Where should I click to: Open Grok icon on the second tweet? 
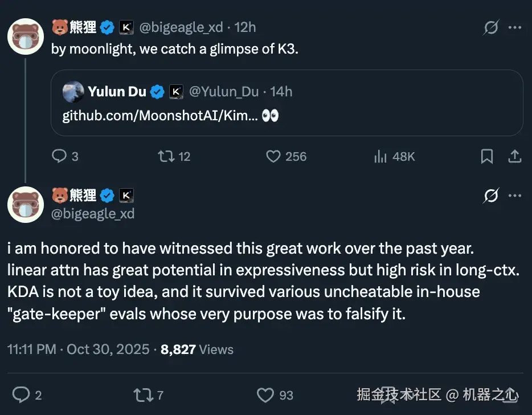(x=490, y=196)
